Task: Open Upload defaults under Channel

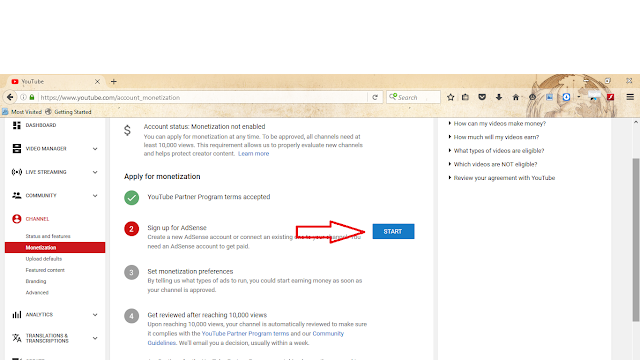Action: [x=44, y=259]
